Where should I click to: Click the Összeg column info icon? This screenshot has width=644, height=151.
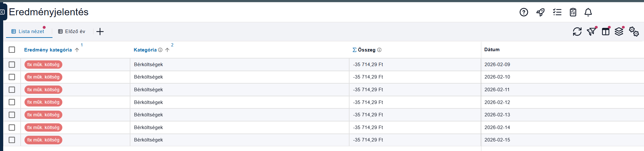pos(379,50)
